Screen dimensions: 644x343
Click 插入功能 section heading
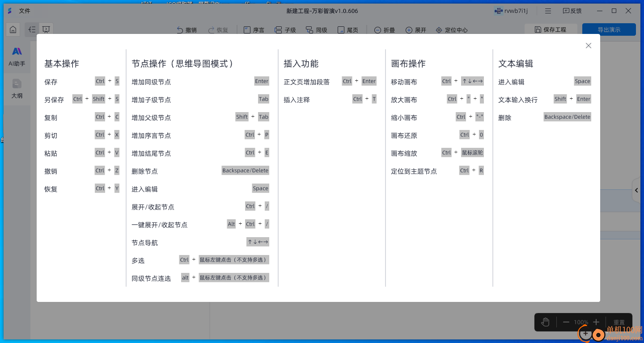(301, 63)
